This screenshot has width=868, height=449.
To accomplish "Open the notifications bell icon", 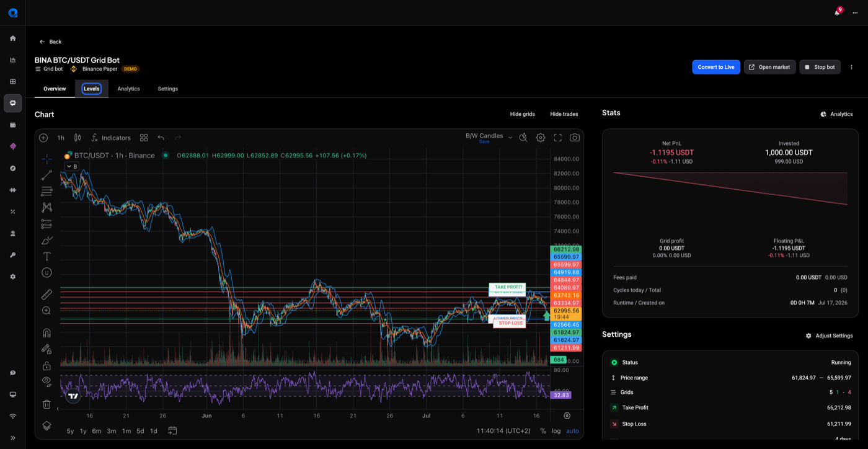I will pos(837,12).
